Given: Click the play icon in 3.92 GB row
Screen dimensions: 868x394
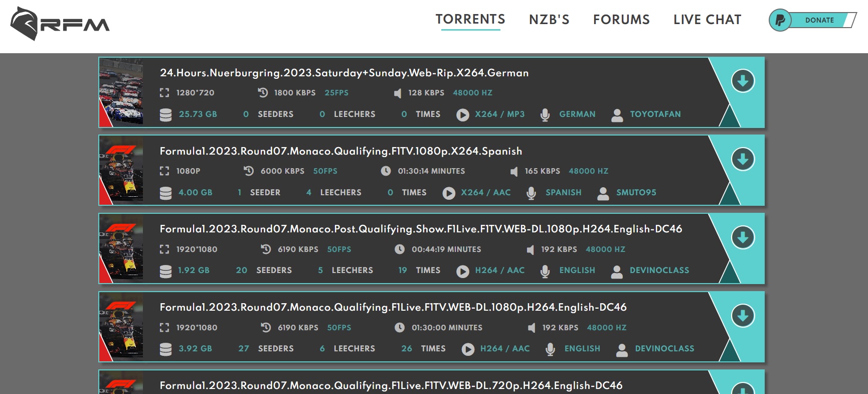Looking at the screenshot, I should pyautogui.click(x=468, y=349).
